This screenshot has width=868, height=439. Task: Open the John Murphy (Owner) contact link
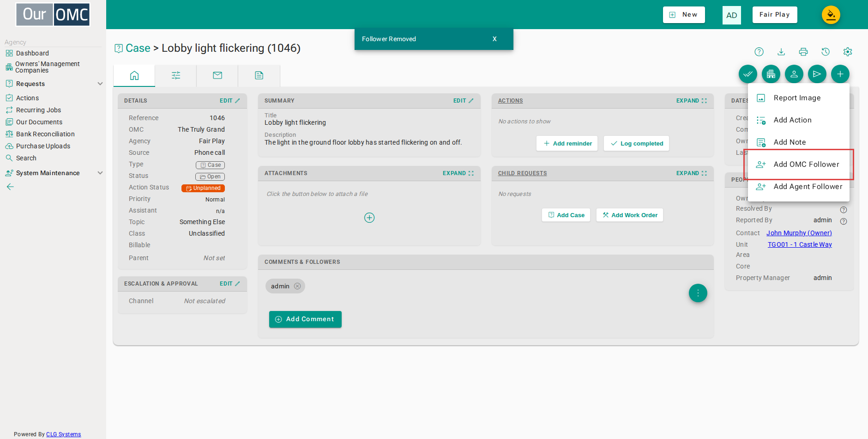(x=799, y=233)
